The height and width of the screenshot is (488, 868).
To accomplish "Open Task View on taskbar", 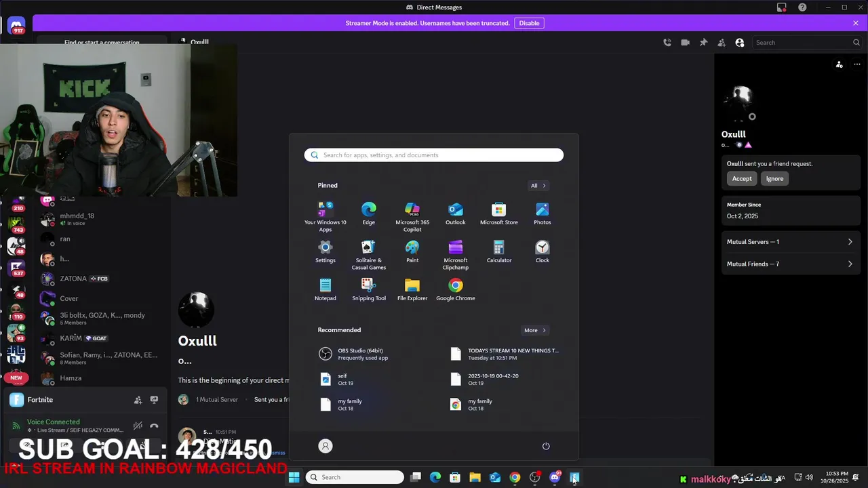I will [416, 477].
